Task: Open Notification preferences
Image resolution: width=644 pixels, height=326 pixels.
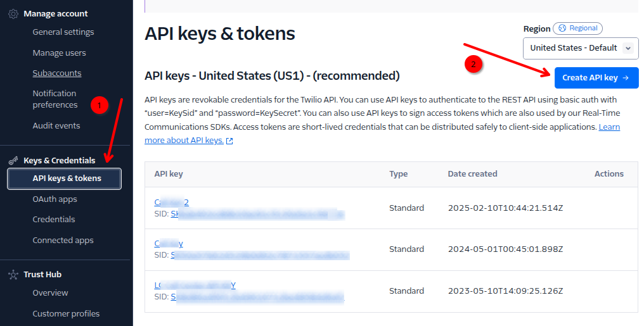Action: point(55,99)
